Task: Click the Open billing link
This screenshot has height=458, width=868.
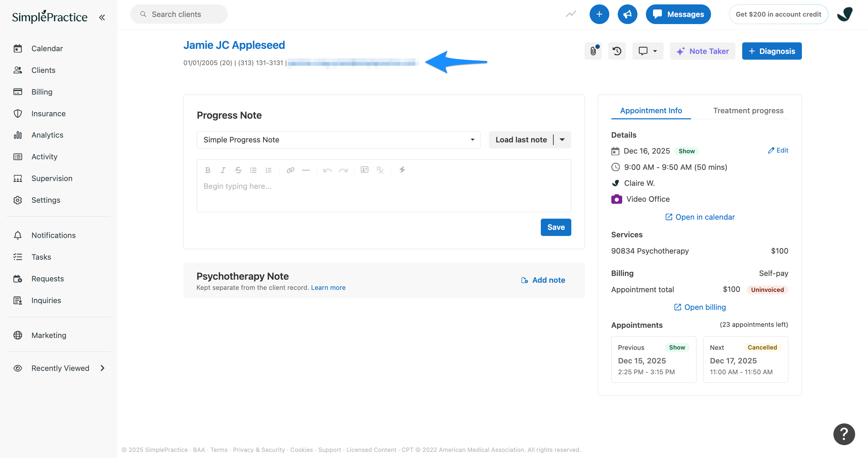Action: 700,307
